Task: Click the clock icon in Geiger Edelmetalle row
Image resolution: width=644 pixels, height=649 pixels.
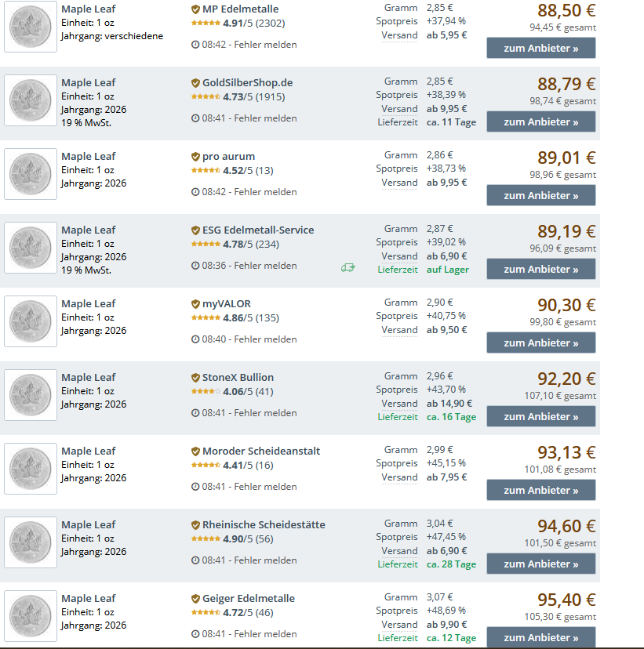Action: point(195,634)
